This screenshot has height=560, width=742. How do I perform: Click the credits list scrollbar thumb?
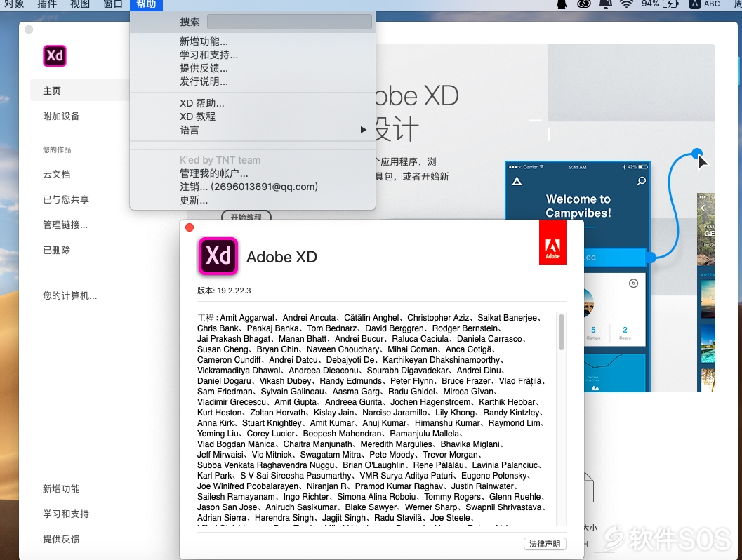[561, 332]
